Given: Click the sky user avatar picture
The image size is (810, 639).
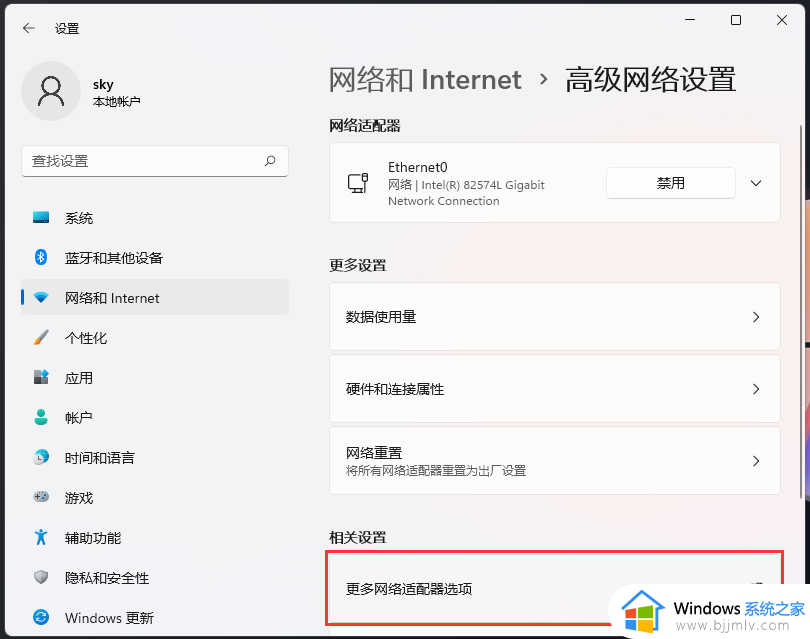Looking at the screenshot, I should [51, 91].
